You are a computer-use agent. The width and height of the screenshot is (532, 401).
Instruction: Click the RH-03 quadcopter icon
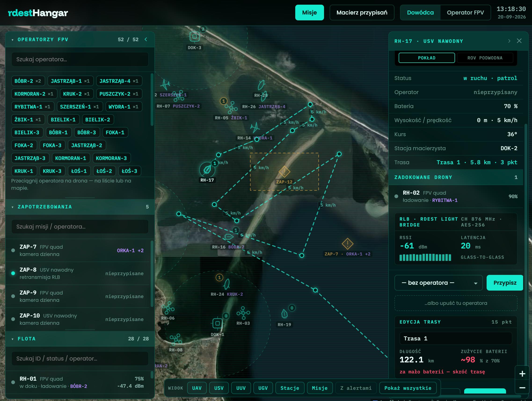tap(243, 313)
